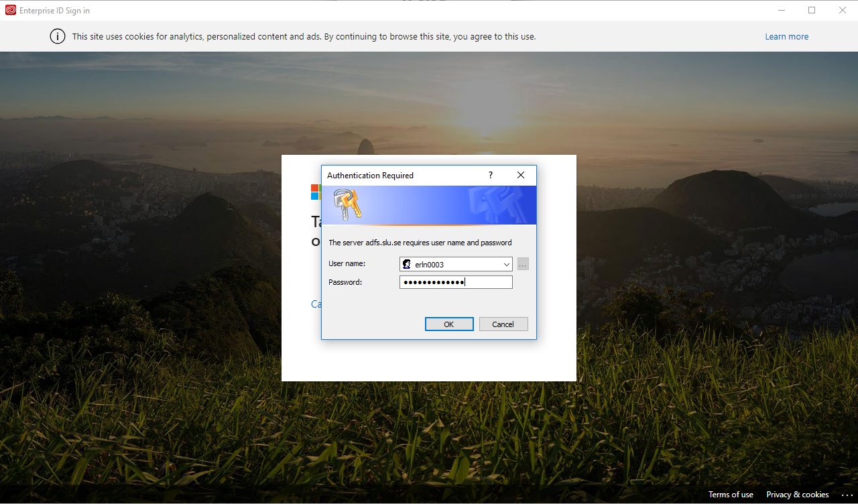Screen dimensions: 858x504
Task: Expand the User name dropdown arrow
Action: pyautogui.click(x=506, y=264)
